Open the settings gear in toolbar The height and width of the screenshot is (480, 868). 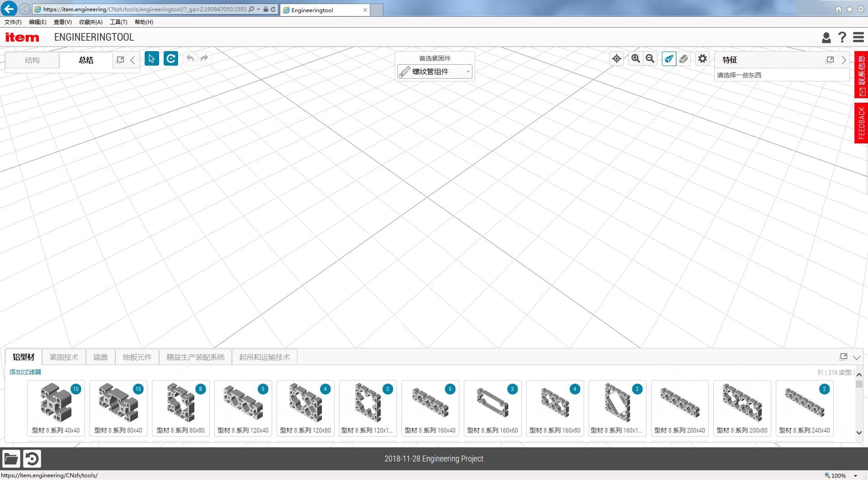tap(702, 59)
